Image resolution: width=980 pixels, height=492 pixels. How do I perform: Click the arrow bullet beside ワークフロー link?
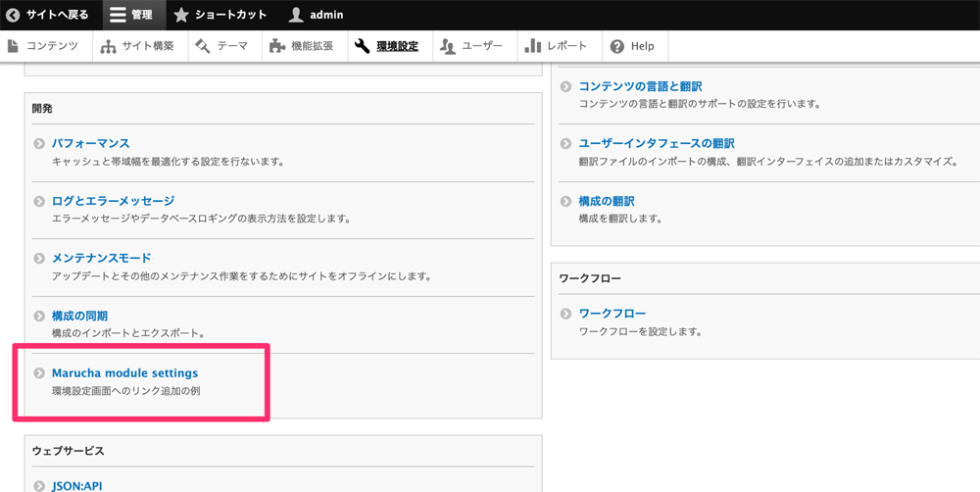point(566,314)
